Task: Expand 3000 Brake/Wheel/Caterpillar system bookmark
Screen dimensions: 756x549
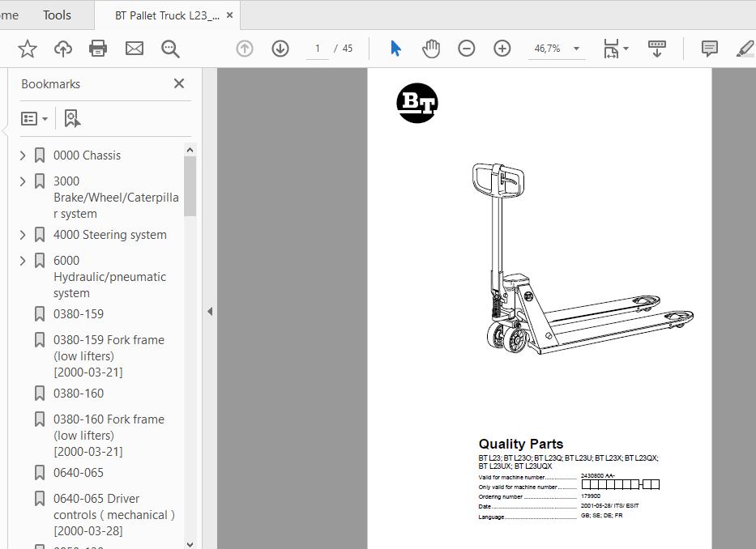Action: pos(22,181)
